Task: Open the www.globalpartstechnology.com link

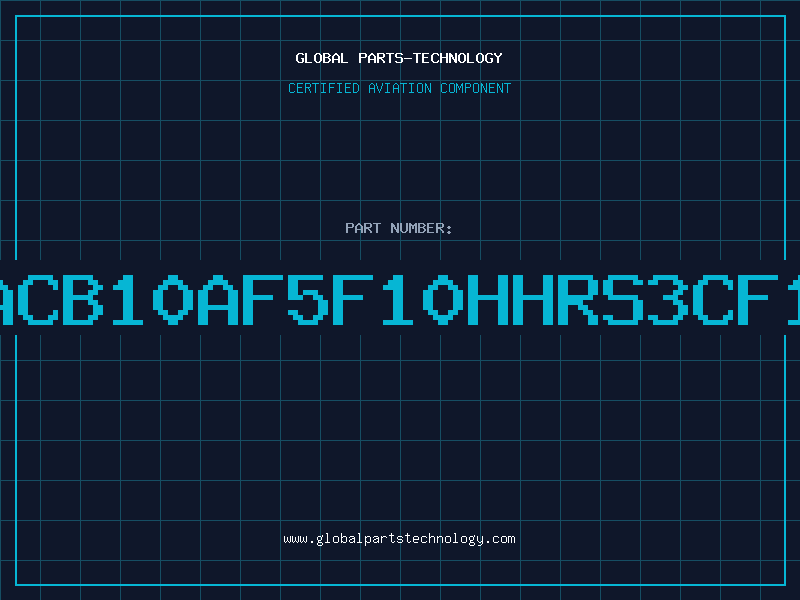Action: [399, 539]
